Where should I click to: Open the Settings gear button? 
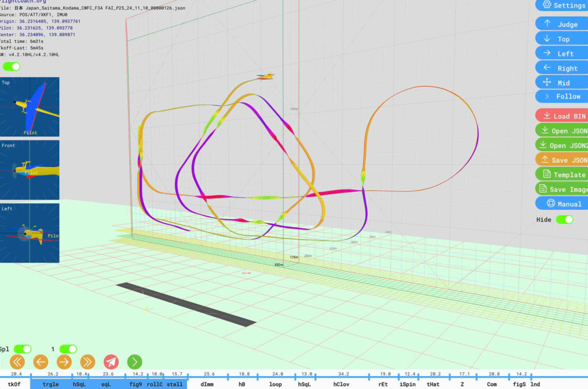562,5
